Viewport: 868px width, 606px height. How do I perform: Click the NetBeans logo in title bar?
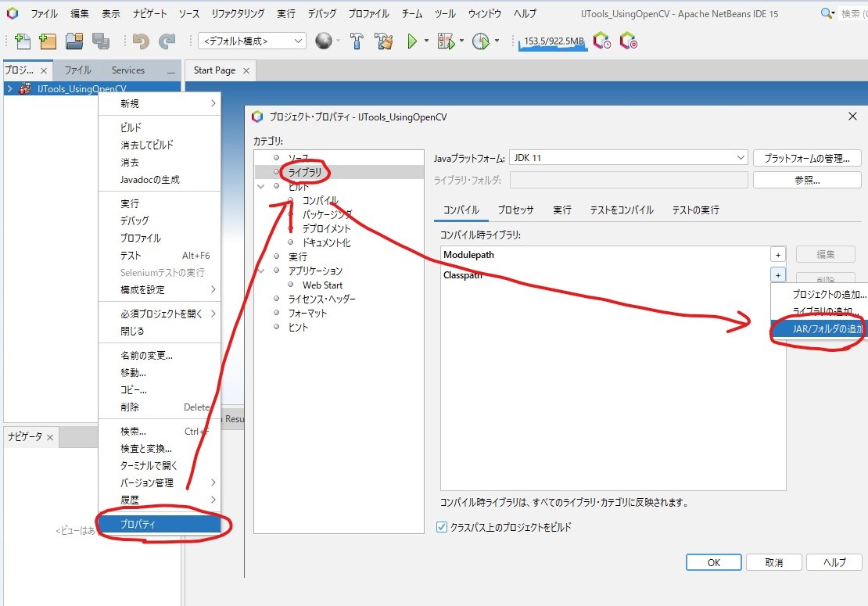click(x=13, y=13)
